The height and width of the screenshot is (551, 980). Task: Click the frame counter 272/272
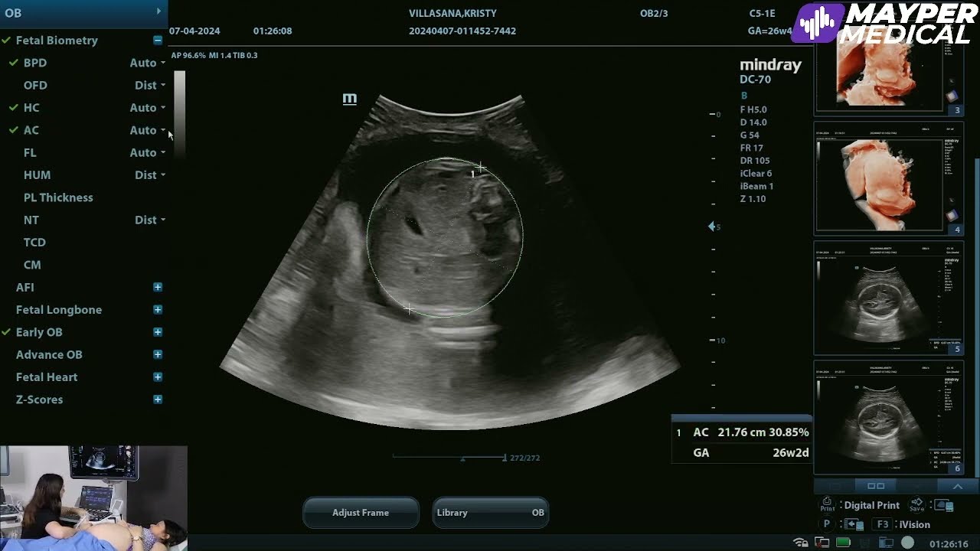click(524, 458)
